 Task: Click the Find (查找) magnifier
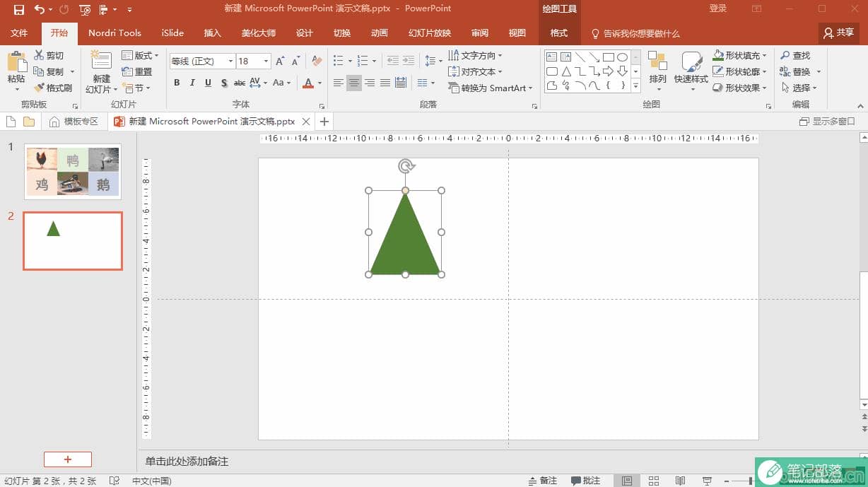[796, 55]
